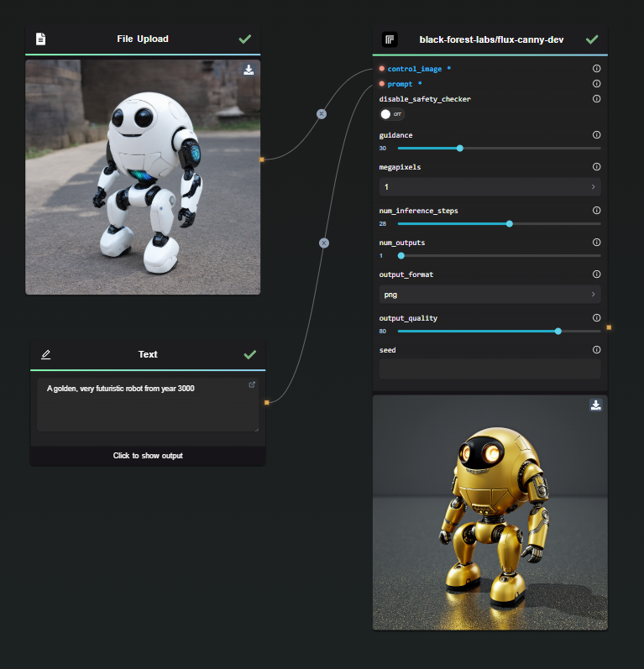Open the output_format png dropdown
Screen dimensions: 644x669
(x=490, y=295)
